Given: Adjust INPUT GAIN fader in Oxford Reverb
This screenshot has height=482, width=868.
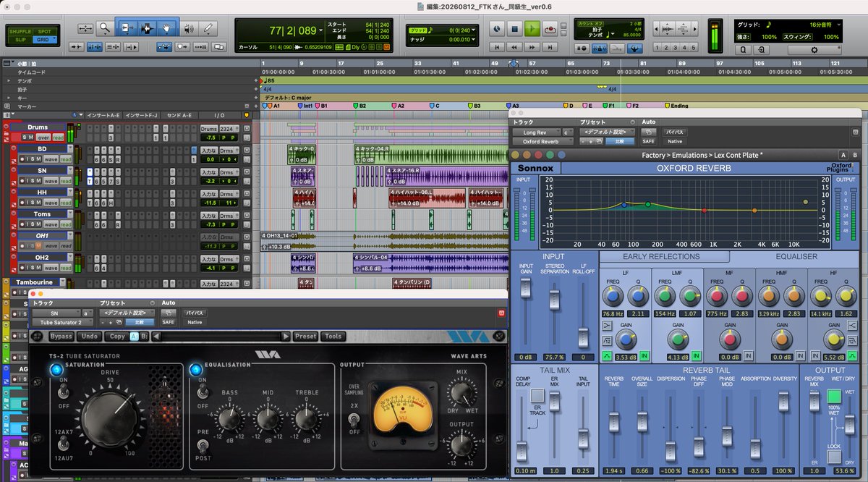Looking at the screenshot, I should [526, 289].
